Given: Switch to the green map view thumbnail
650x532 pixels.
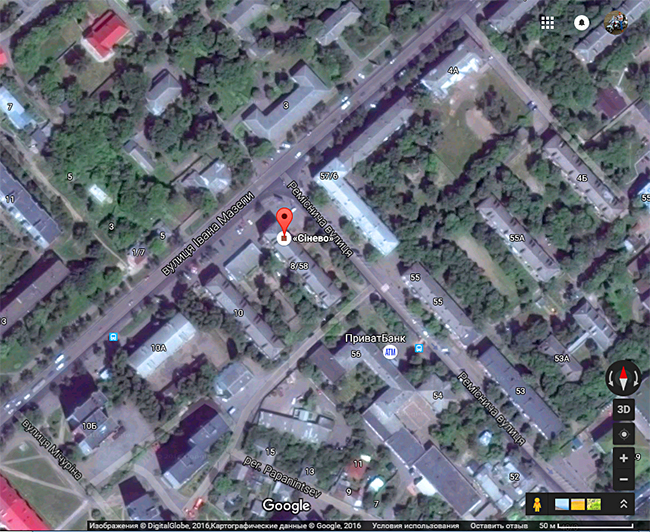Looking at the screenshot, I should point(594,504).
